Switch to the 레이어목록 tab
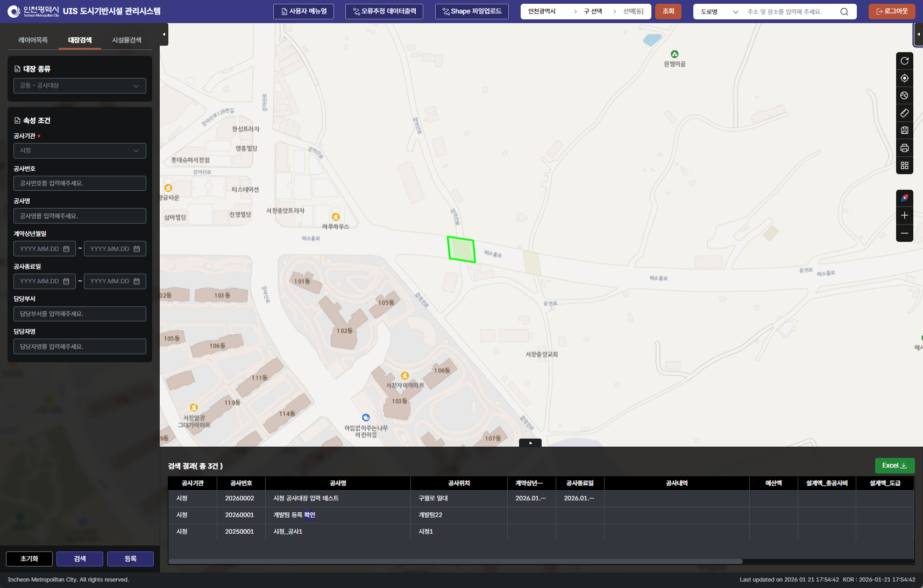 pyautogui.click(x=33, y=40)
